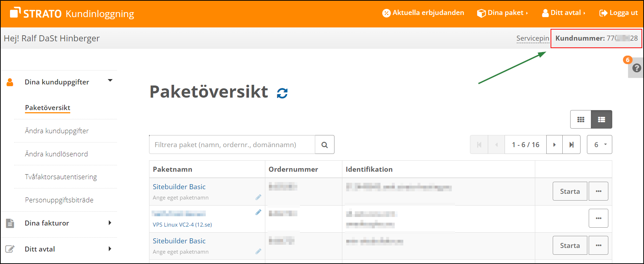Click the Dina kunduppgifter person icon

coord(10,82)
